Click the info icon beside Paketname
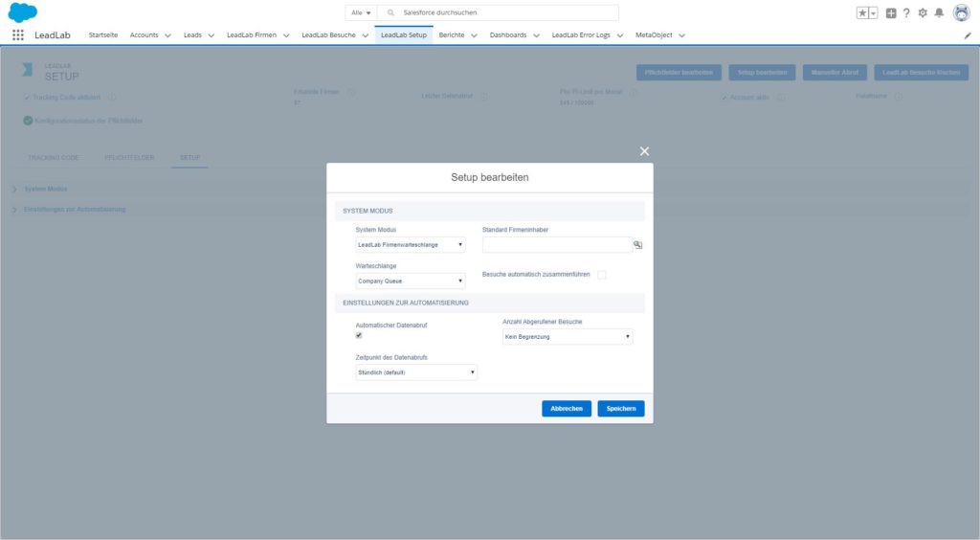The width and height of the screenshot is (980, 540). coord(898,97)
